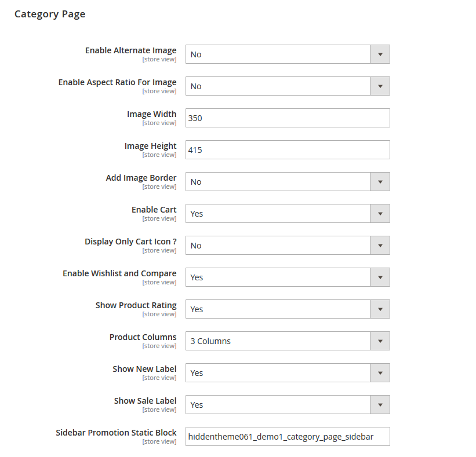476x457 pixels.
Task: Click the Category Page section heading
Action: coord(50,14)
